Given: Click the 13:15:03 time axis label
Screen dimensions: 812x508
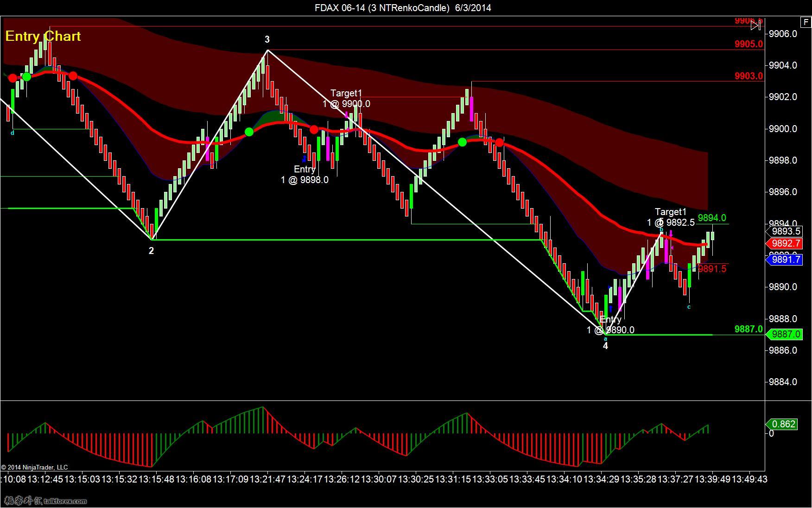Looking at the screenshot, I should point(82,479).
